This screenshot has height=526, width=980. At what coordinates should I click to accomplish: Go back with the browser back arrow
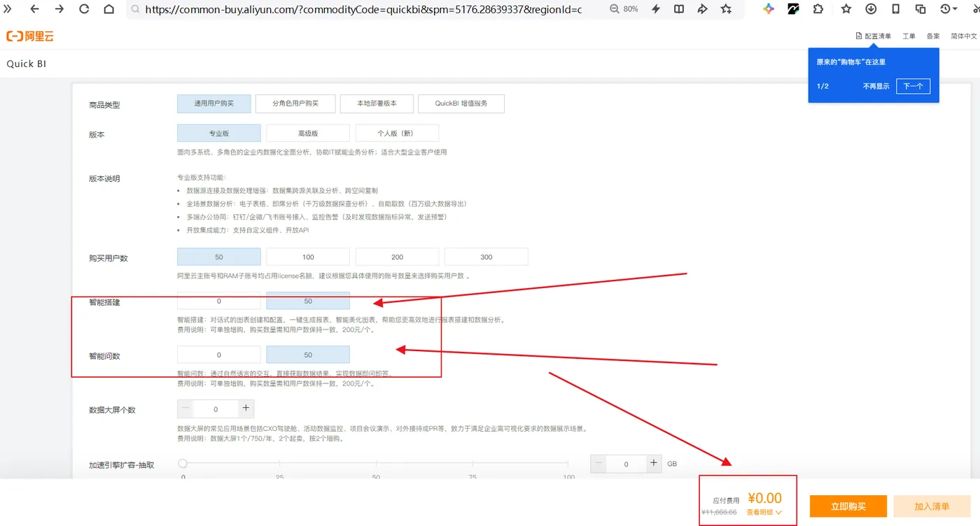tap(34, 9)
